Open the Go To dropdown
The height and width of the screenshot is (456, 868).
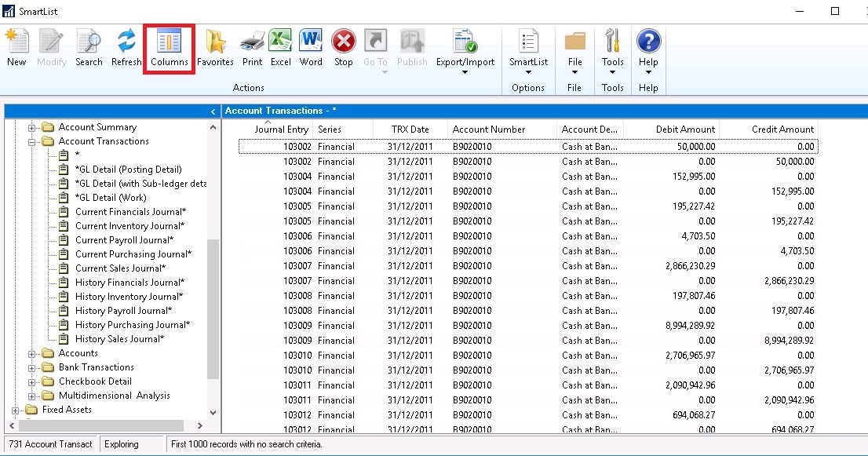[375, 47]
